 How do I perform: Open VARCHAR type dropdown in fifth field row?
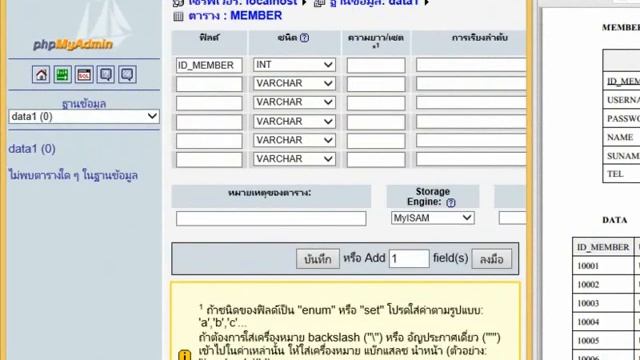(x=294, y=140)
